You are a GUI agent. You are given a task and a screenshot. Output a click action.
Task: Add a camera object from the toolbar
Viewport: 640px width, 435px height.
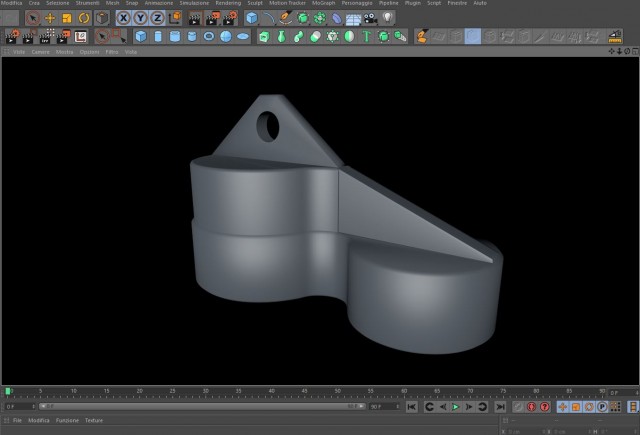tap(370, 18)
